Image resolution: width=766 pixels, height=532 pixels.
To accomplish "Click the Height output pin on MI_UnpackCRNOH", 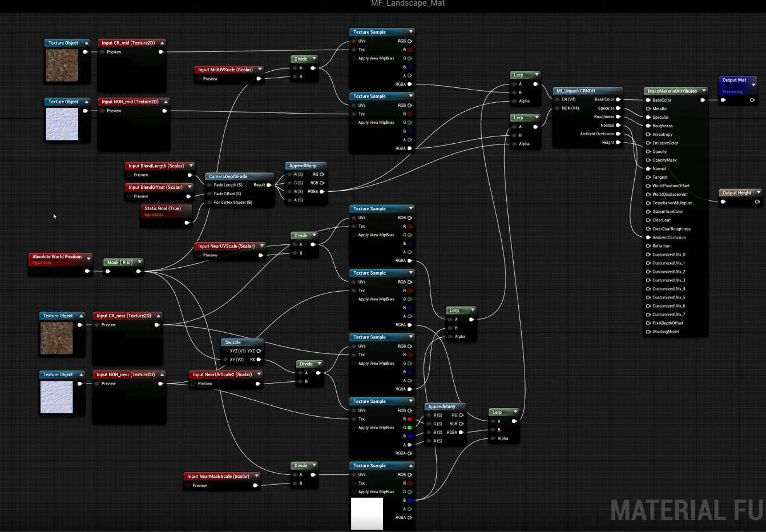I will (x=618, y=142).
